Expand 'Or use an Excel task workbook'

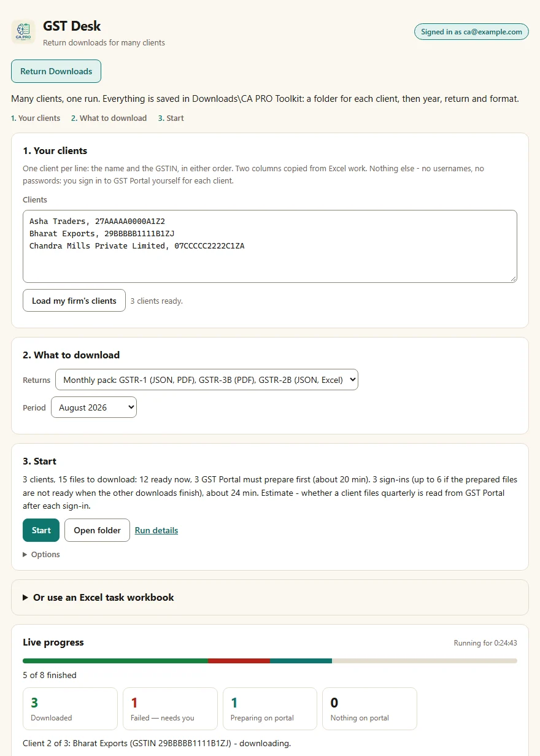point(270,597)
